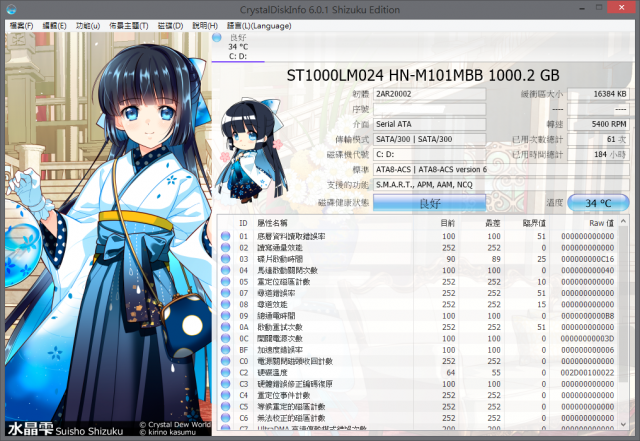Click the SATA/300 | SATA/300 transfer mode field
The width and height of the screenshot is (640, 441).
(429, 139)
